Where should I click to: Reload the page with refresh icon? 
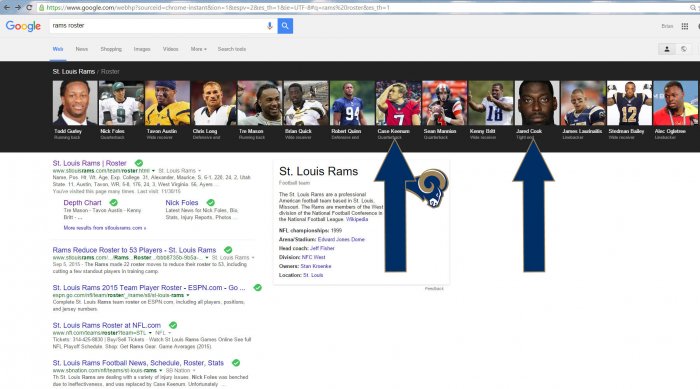pyautogui.click(x=29, y=8)
